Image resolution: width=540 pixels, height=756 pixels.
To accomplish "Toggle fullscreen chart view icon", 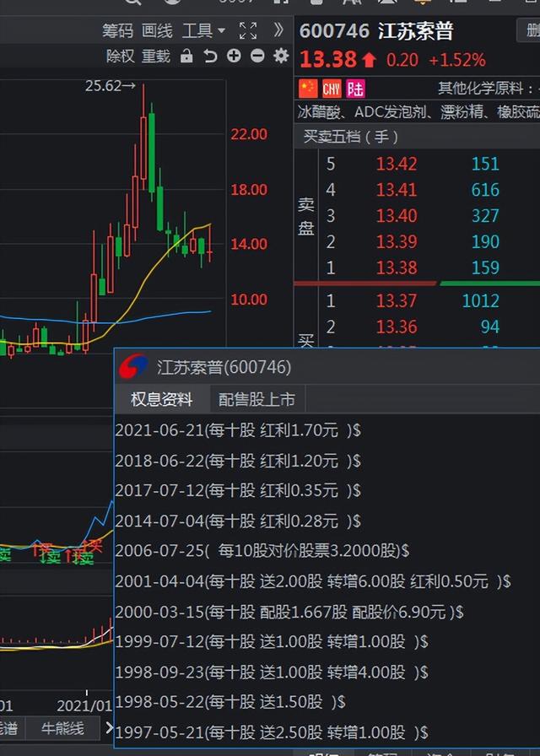I will tap(248, 31).
